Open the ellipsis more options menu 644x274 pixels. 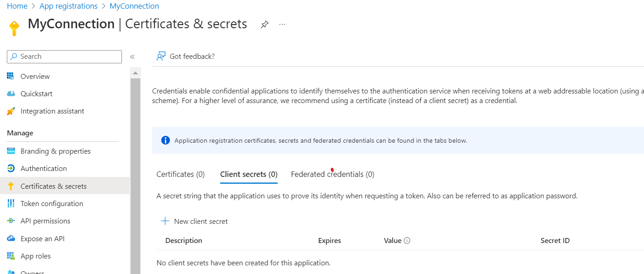tap(282, 24)
